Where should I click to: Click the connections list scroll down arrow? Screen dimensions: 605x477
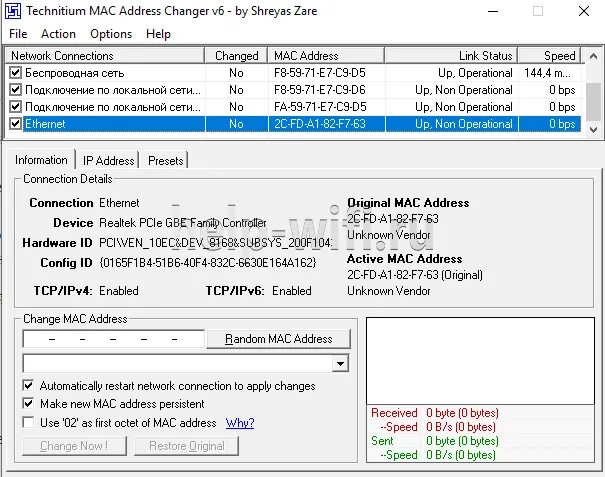coord(593,130)
